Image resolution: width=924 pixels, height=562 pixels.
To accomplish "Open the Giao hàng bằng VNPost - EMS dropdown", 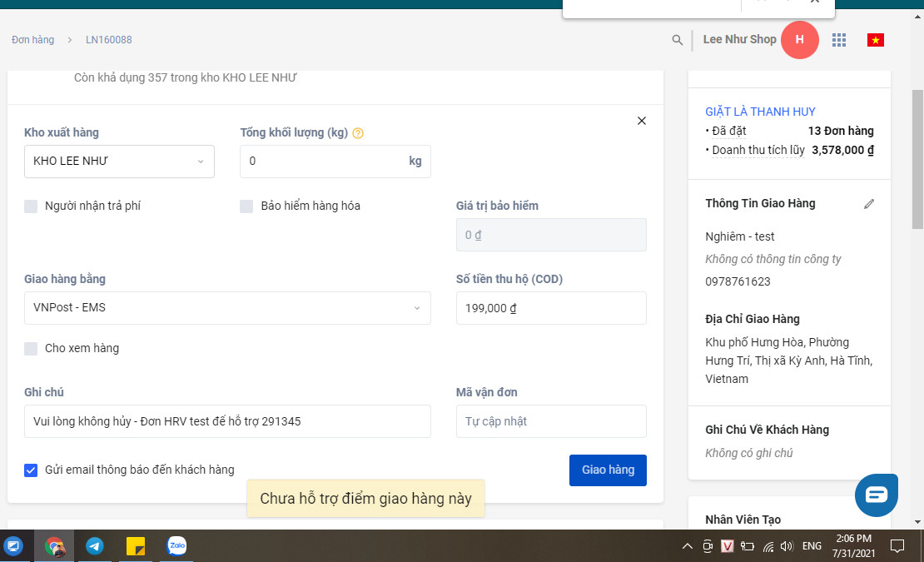I will click(x=227, y=308).
